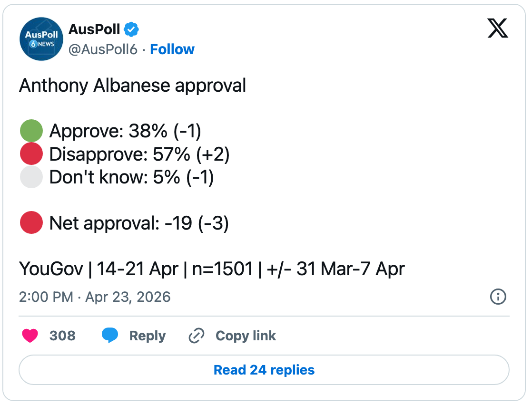This screenshot has height=404, width=532.
Task: Open the 2:00 PM Apr 23, 2026 timestamp
Action: tap(95, 297)
